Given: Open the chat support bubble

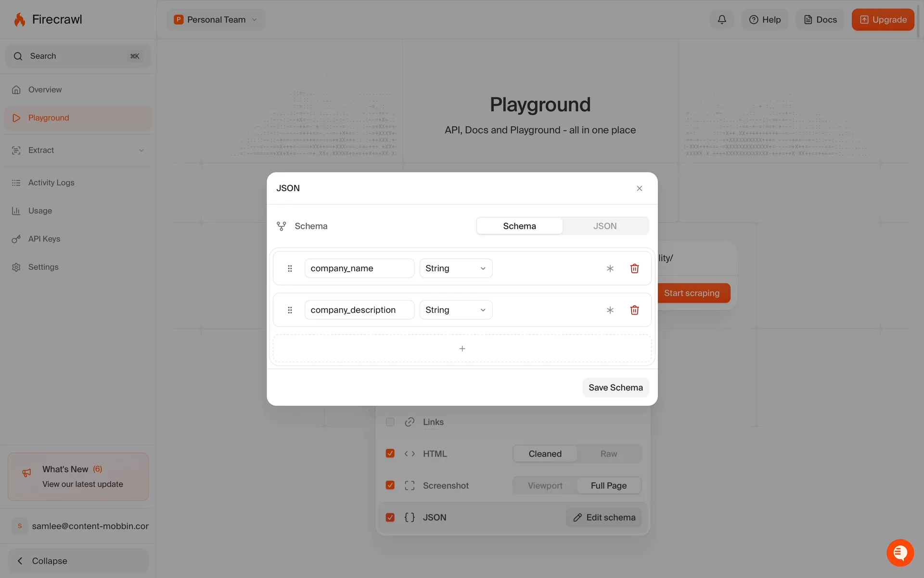Looking at the screenshot, I should pos(900,552).
